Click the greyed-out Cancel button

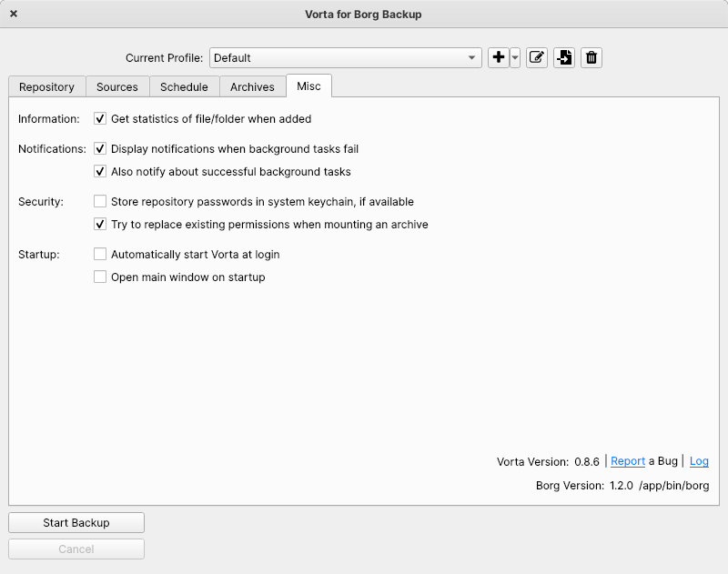[76, 549]
